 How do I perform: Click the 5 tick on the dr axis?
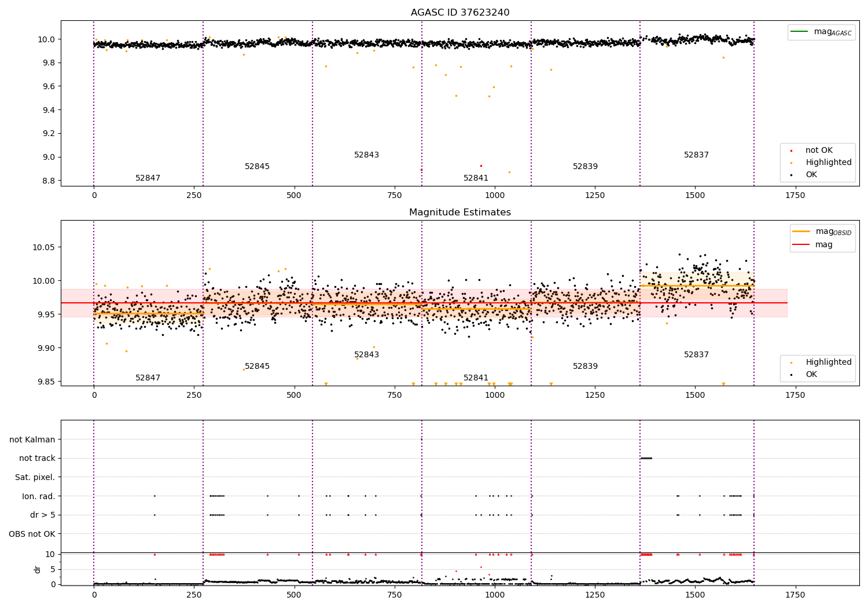tap(53, 569)
